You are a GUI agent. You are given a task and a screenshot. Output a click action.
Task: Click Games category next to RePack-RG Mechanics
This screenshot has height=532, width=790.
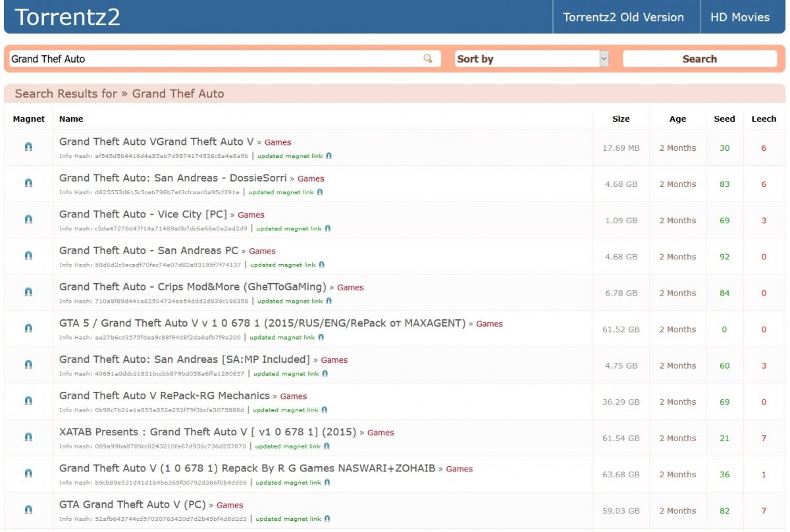coord(294,396)
